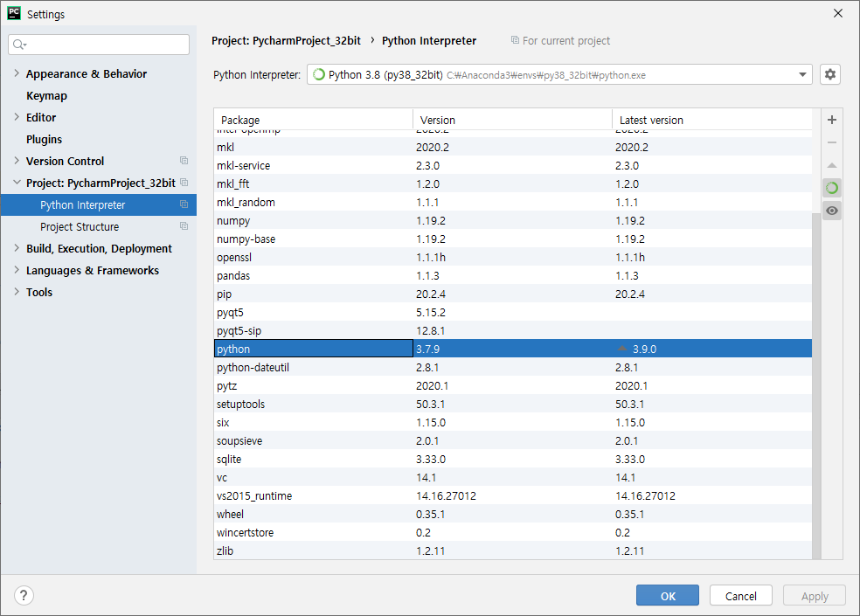Select the zlib package row
The image size is (860, 616).
[x=513, y=550]
